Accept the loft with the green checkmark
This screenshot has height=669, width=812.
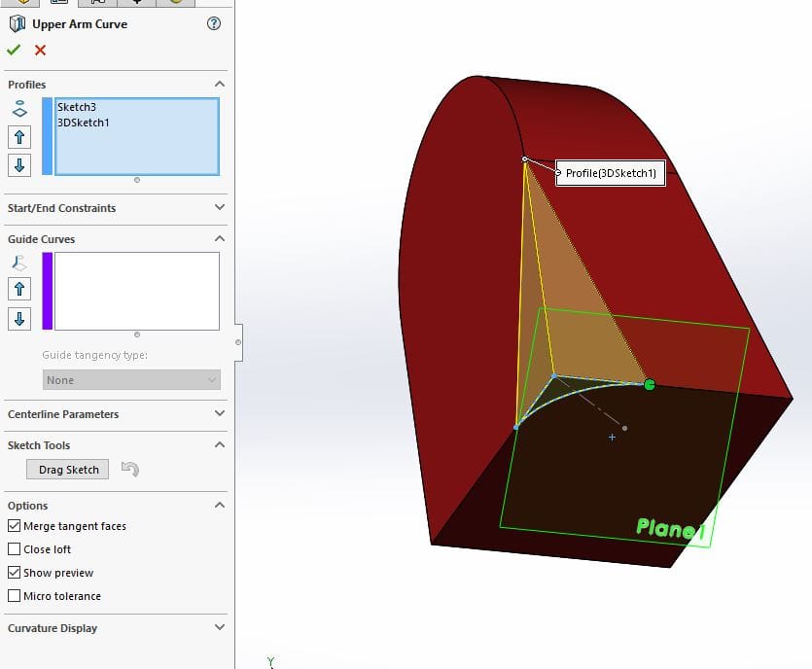(x=14, y=51)
